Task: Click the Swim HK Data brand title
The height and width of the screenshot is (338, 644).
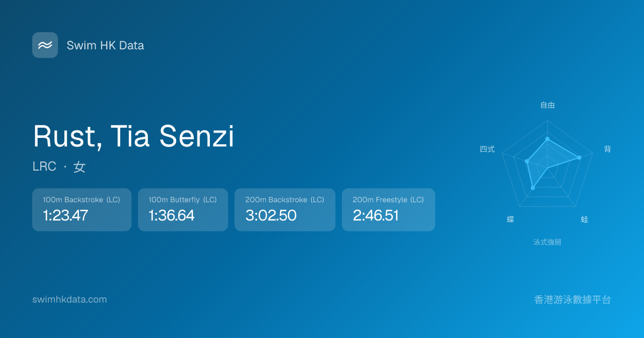Action: [105, 46]
